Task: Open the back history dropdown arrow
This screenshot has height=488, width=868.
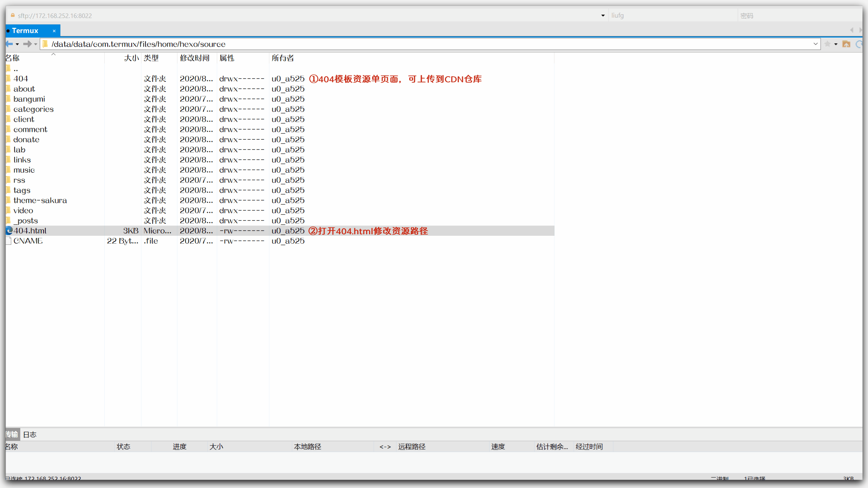Action: [17, 44]
